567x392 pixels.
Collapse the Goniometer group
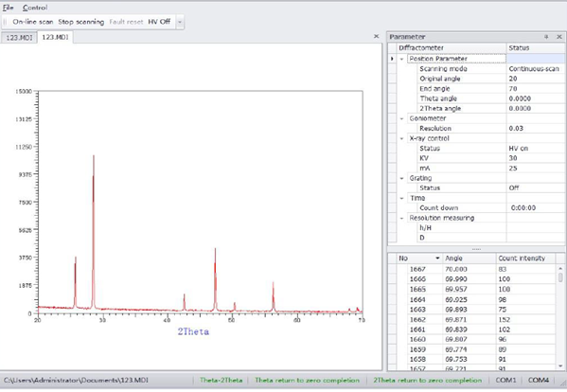pyautogui.click(x=401, y=118)
